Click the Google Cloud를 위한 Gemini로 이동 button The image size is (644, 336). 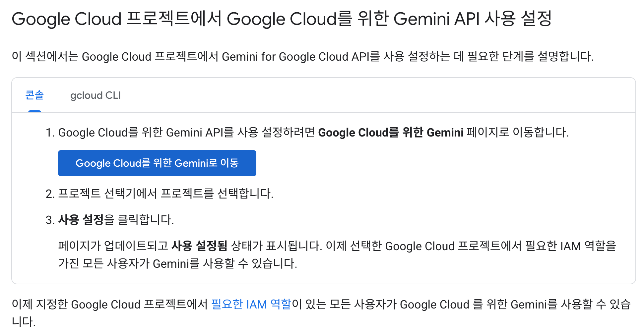coord(157,163)
